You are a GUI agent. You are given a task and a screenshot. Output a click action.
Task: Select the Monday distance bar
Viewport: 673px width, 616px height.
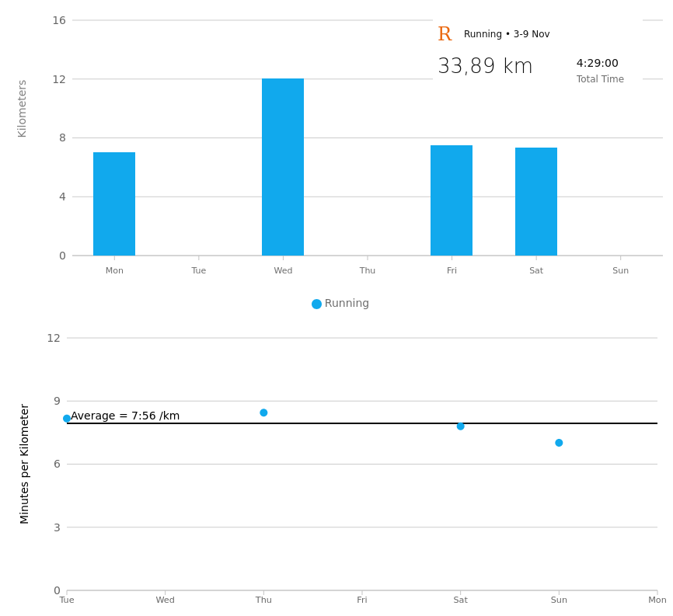click(x=114, y=204)
